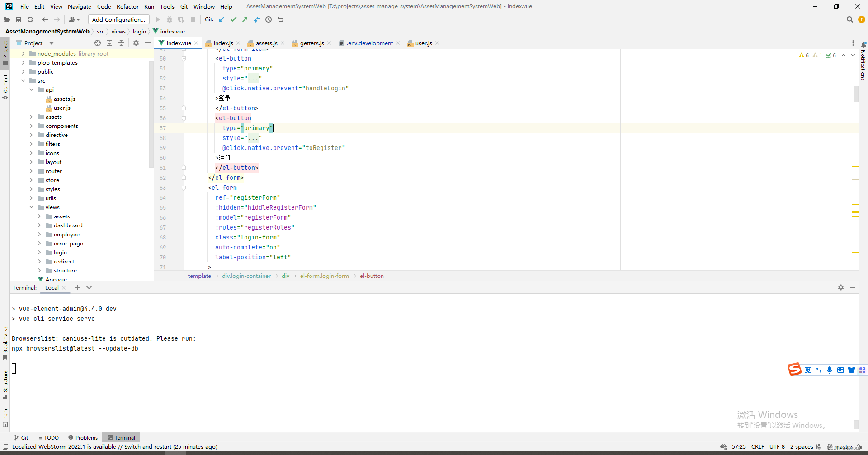
Task: Expand the login folder under views
Action: pyautogui.click(x=39, y=252)
